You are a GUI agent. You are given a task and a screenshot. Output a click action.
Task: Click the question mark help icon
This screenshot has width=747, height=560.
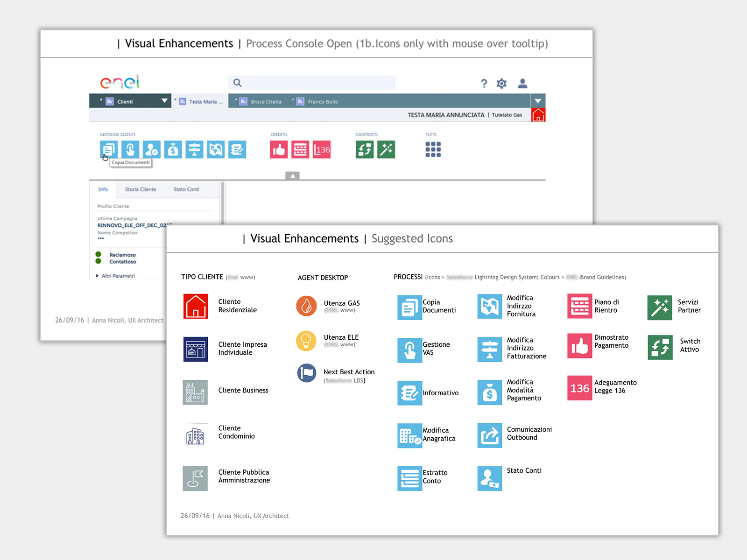click(484, 84)
